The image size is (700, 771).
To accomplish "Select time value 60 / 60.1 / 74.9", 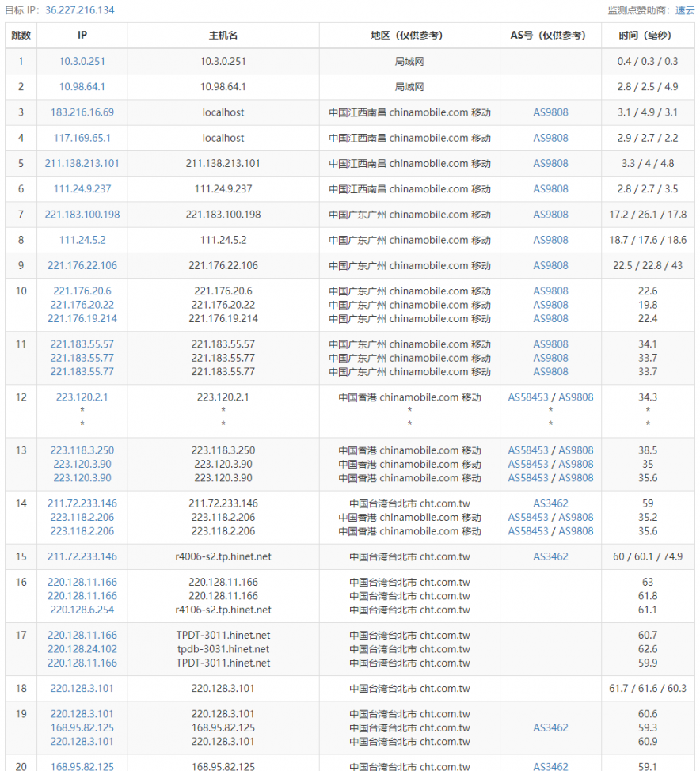I will (648, 557).
